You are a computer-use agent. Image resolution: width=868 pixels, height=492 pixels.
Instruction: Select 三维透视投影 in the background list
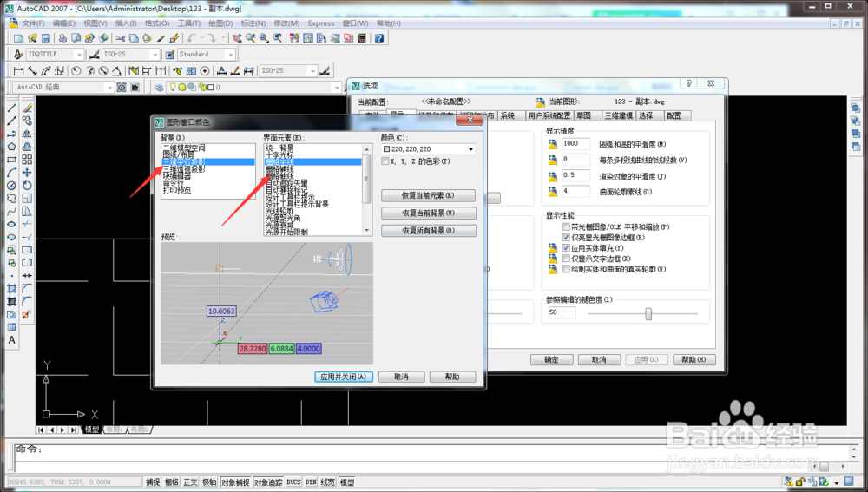tap(184, 169)
